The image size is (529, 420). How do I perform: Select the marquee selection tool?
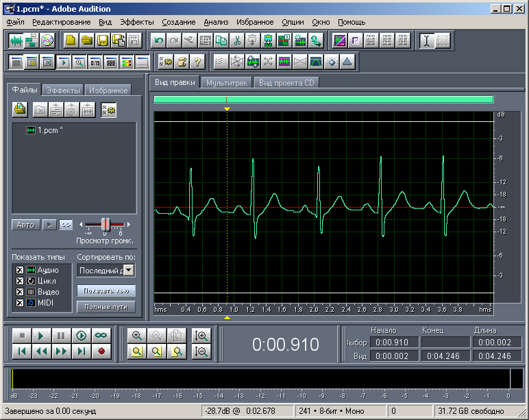pyautogui.click(x=443, y=40)
